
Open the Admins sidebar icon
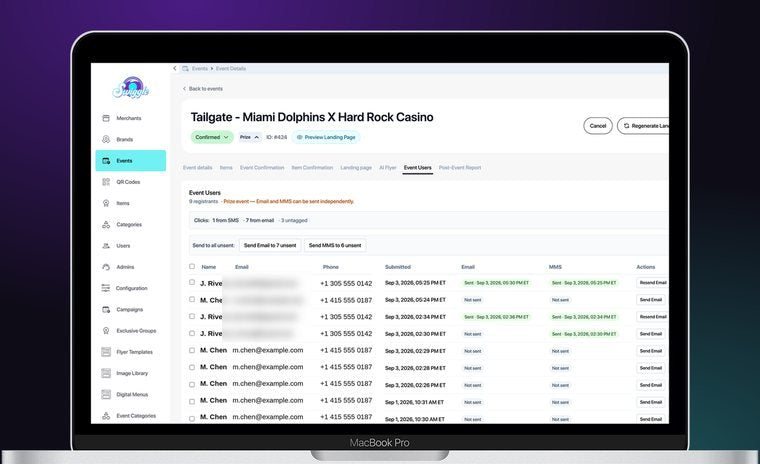tap(106, 267)
